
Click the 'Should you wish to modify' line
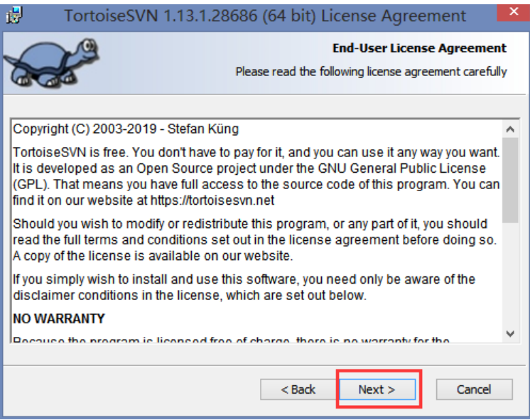250,224
